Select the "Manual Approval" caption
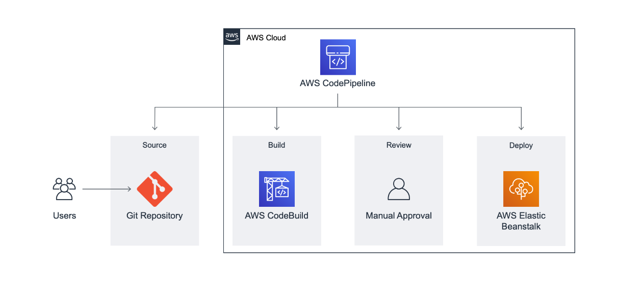This screenshot has width=644, height=299. click(x=399, y=216)
